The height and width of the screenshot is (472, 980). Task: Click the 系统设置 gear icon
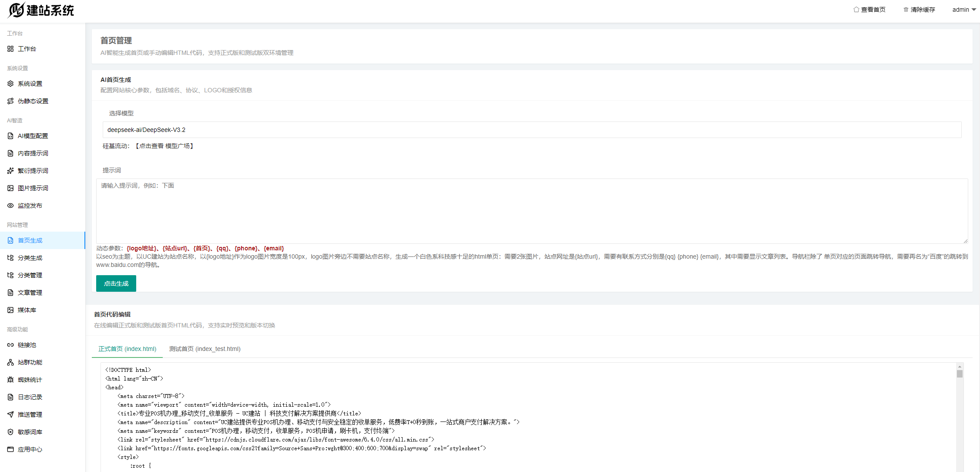tap(10, 84)
